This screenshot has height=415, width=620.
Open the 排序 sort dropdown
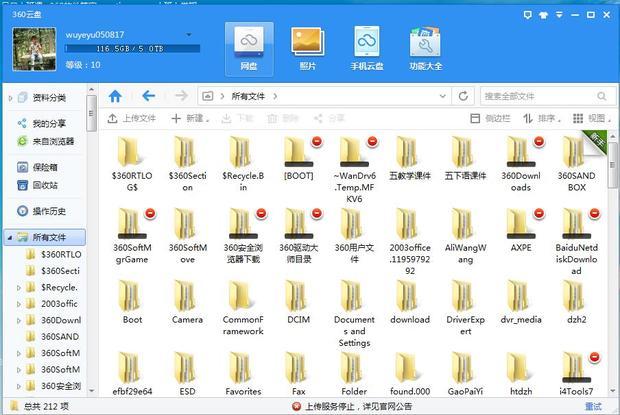pyautogui.click(x=542, y=118)
